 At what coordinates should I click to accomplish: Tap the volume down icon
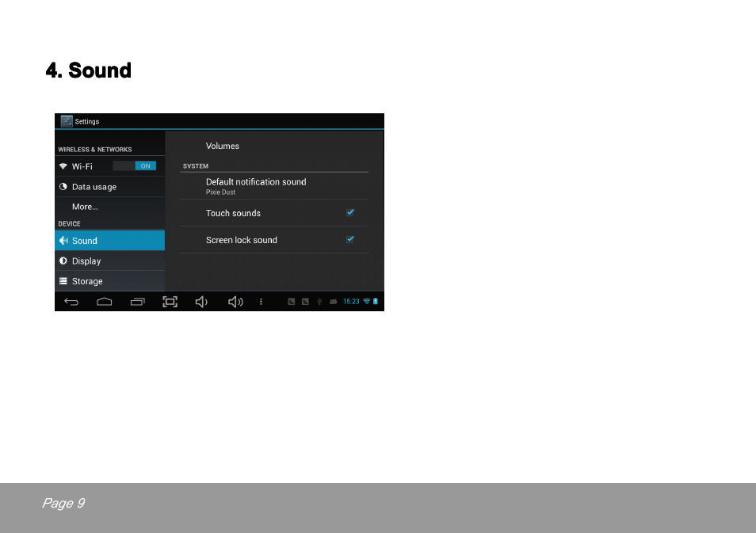tap(201, 302)
